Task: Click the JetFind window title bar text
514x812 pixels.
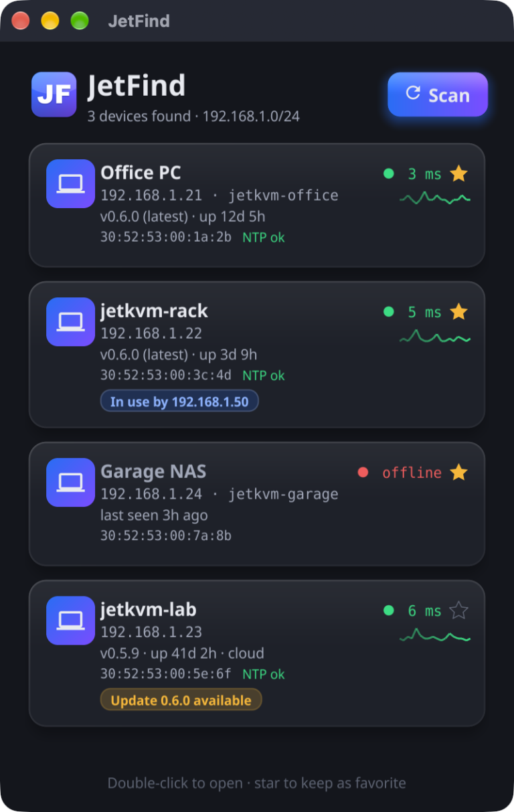Action: point(139,21)
